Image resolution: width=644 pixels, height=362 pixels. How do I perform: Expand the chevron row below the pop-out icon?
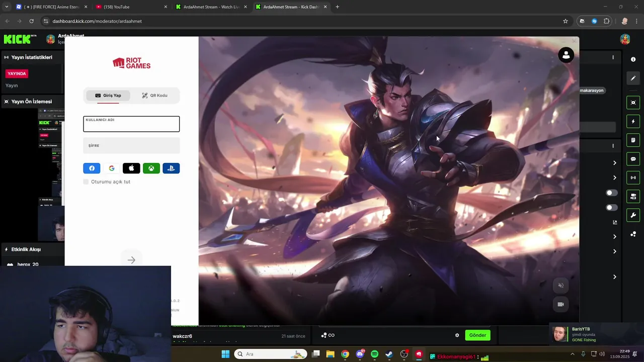pos(614,236)
